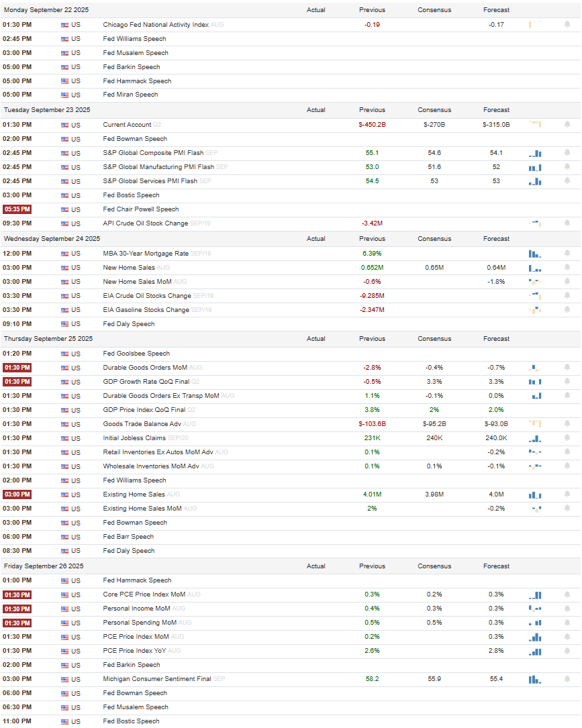The image size is (582, 728).
Task: Open Retail Inventories Ex Autos MoM Adv event
Action: (x=158, y=452)
